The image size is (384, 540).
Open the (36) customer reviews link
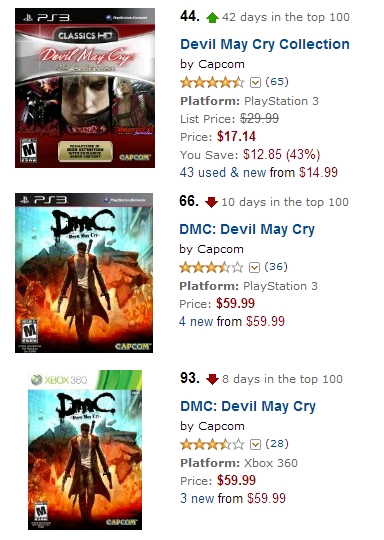(276, 267)
